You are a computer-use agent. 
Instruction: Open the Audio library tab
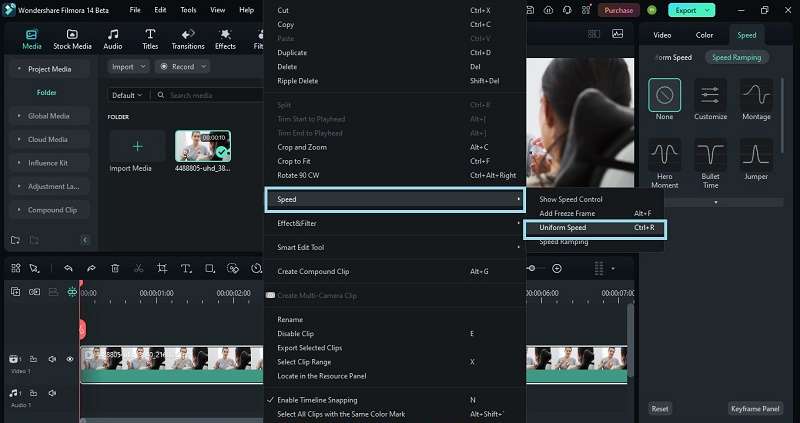click(112, 39)
